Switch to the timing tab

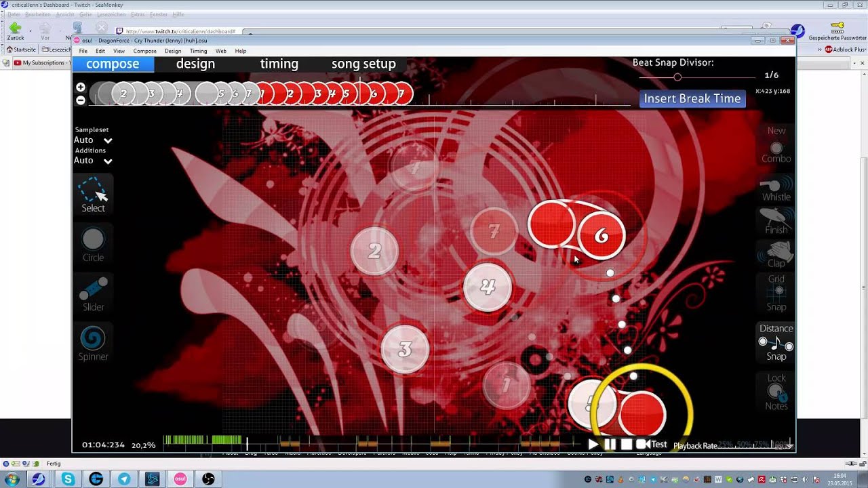tap(279, 64)
